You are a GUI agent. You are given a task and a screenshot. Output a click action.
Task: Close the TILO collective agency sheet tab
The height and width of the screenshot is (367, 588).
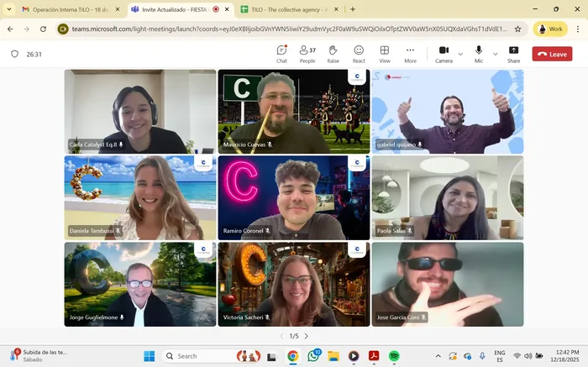click(x=336, y=9)
